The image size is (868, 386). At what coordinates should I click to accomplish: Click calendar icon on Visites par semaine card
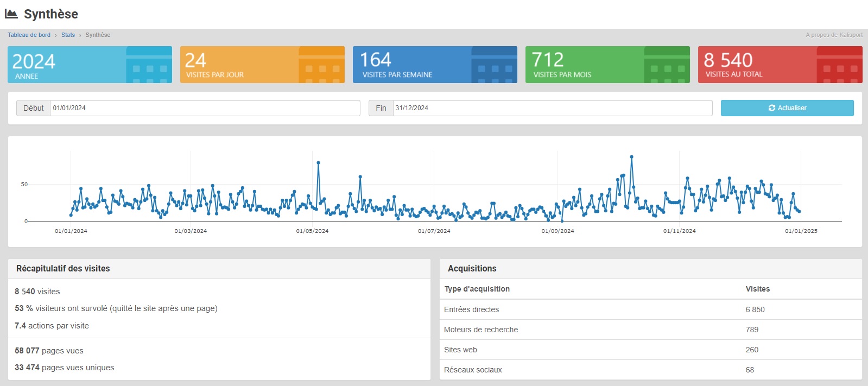click(495, 65)
